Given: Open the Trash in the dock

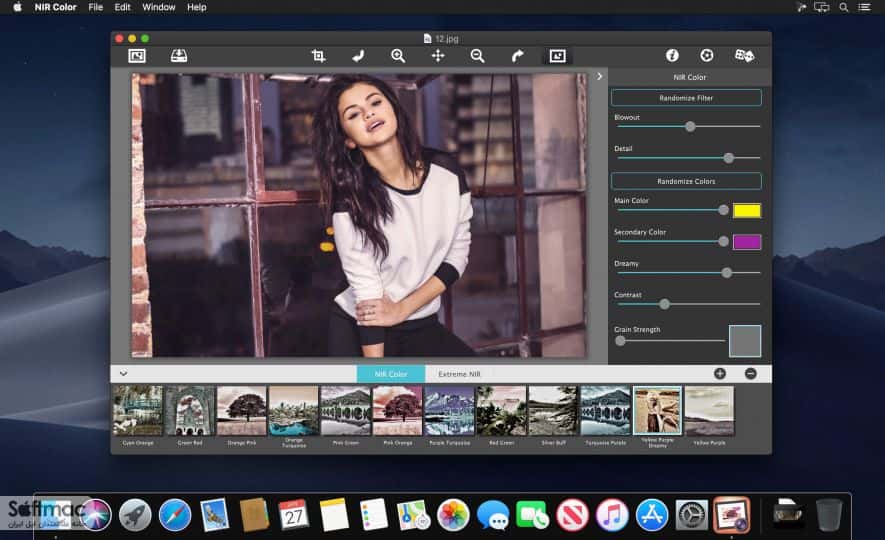Looking at the screenshot, I should click(829, 515).
